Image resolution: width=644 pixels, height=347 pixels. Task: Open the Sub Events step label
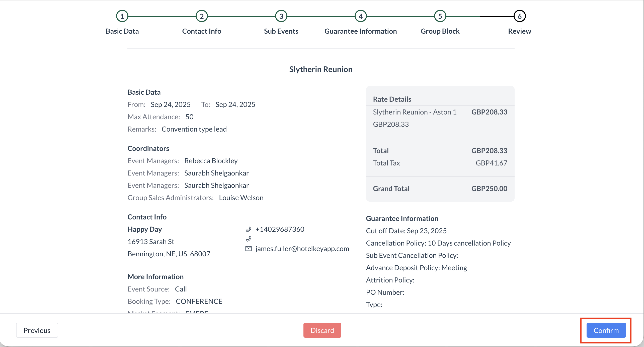[x=281, y=31]
